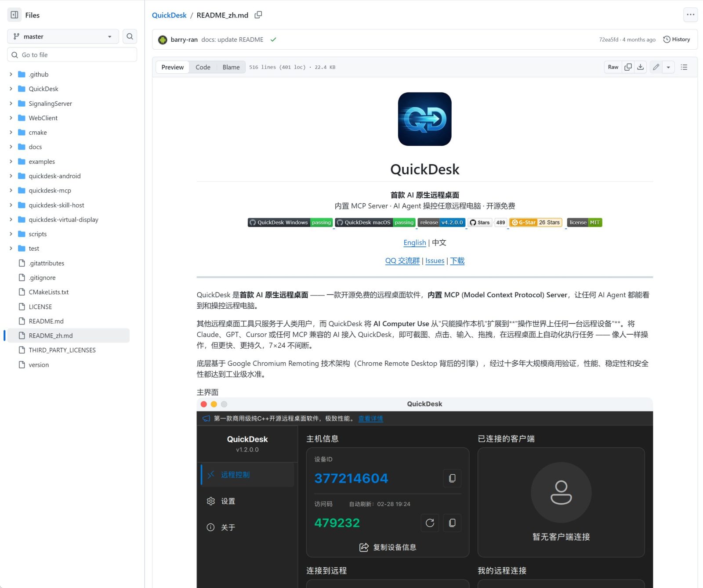Edit this file pencil icon
This screenshot has height=588, width=703.
656,67
